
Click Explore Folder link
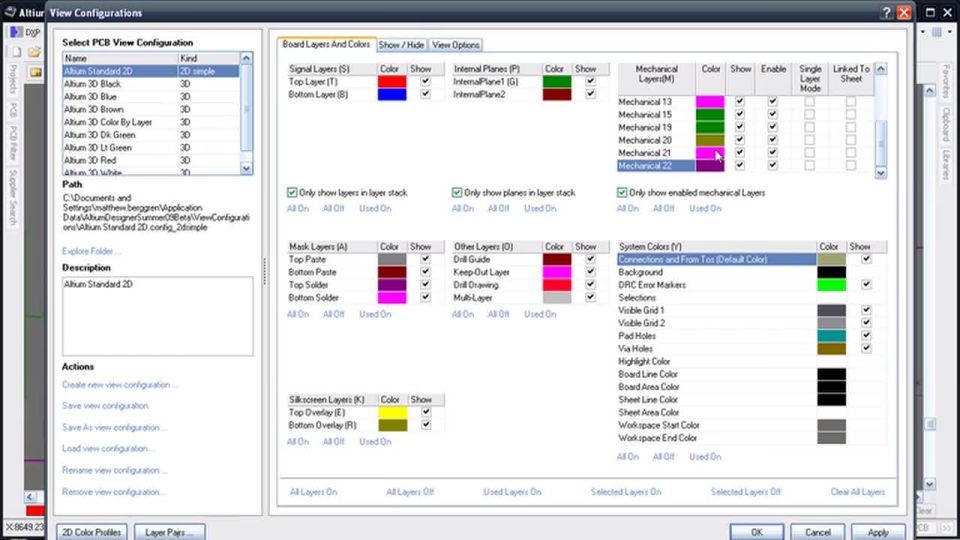pyautogui.click(x=91, y=251)
